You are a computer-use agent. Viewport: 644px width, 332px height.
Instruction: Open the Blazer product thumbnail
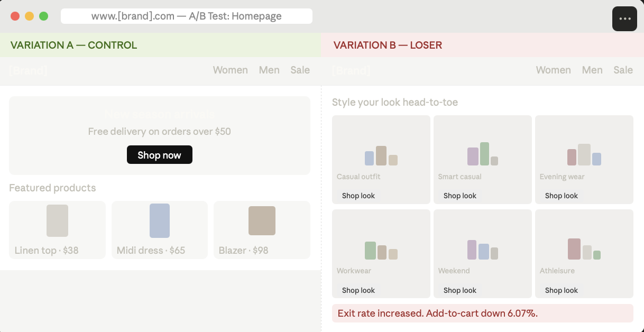click(x=262, y=220)
